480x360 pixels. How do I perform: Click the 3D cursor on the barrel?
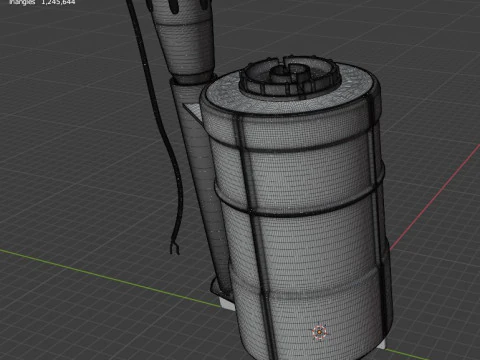click(319, 332)
